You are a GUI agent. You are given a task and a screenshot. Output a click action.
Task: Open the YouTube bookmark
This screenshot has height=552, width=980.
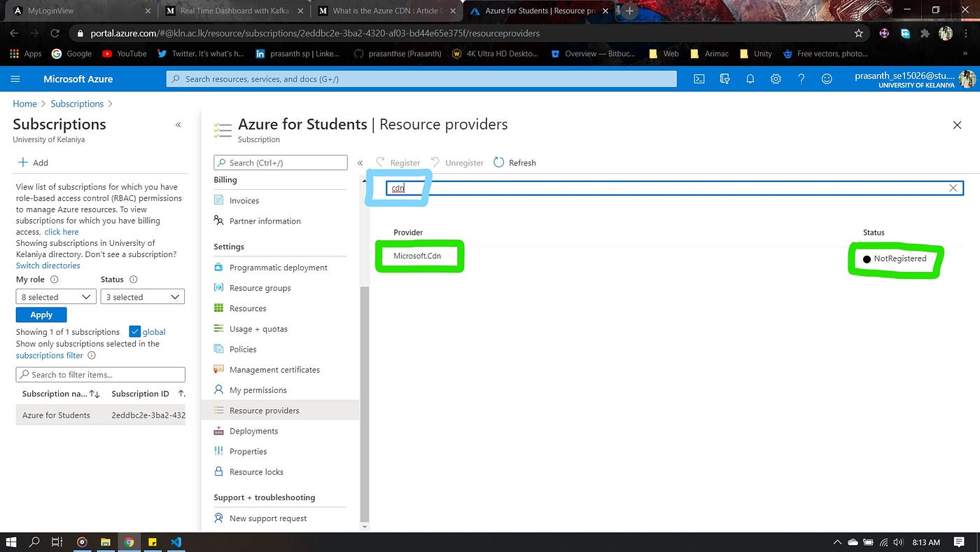[124, 53]
